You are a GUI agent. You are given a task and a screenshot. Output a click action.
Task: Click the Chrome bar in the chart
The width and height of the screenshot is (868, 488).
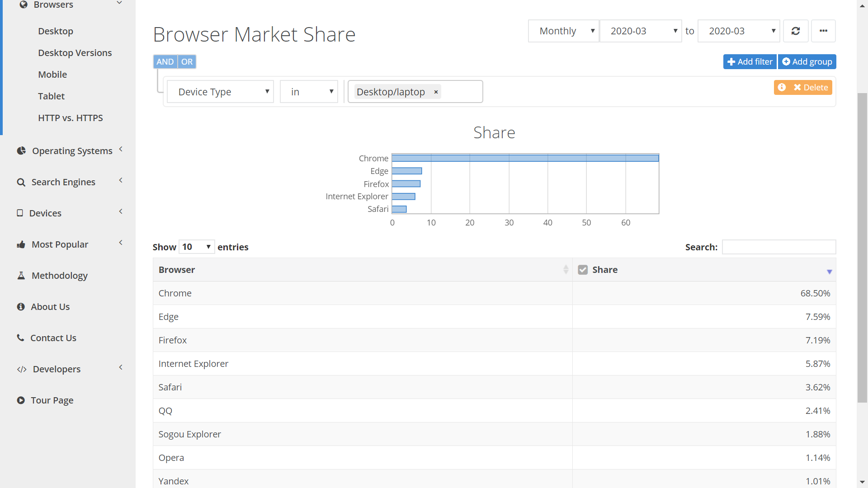525,158
